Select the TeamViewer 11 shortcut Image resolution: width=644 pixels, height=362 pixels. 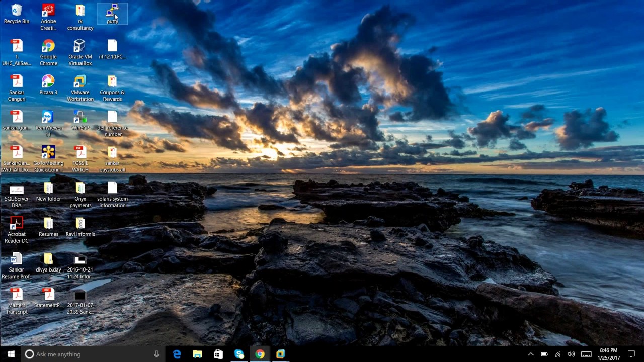pyautogui.click(x=48, y=124)
